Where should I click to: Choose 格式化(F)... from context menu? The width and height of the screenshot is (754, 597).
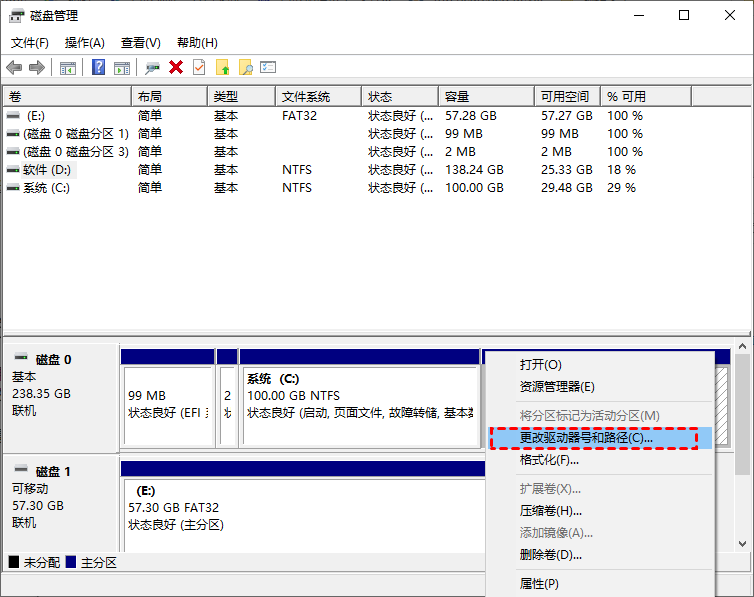pyautogui.click(x=549, y=460)
